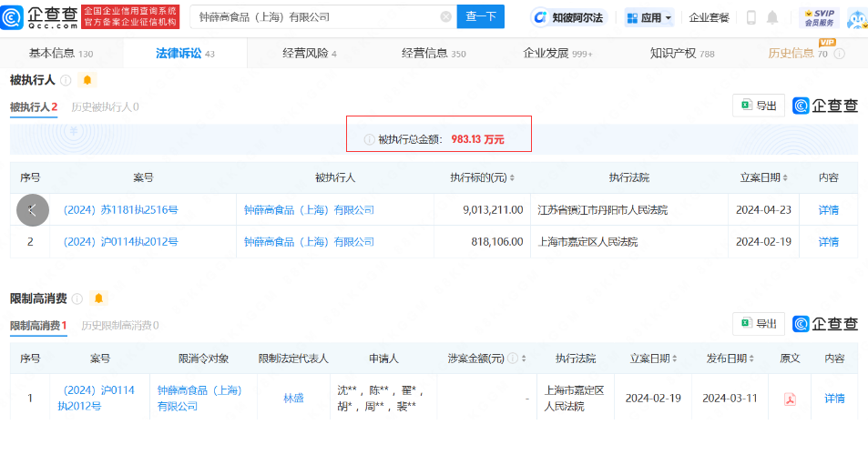
Task: Switch to 历史信息 tab
Action: click(x=797, y=54)
